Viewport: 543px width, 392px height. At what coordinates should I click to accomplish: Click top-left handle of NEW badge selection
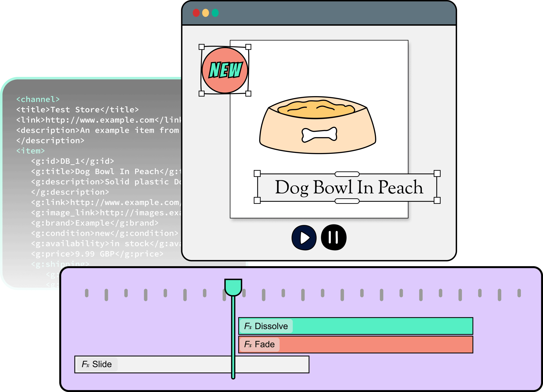pos(202,47)
